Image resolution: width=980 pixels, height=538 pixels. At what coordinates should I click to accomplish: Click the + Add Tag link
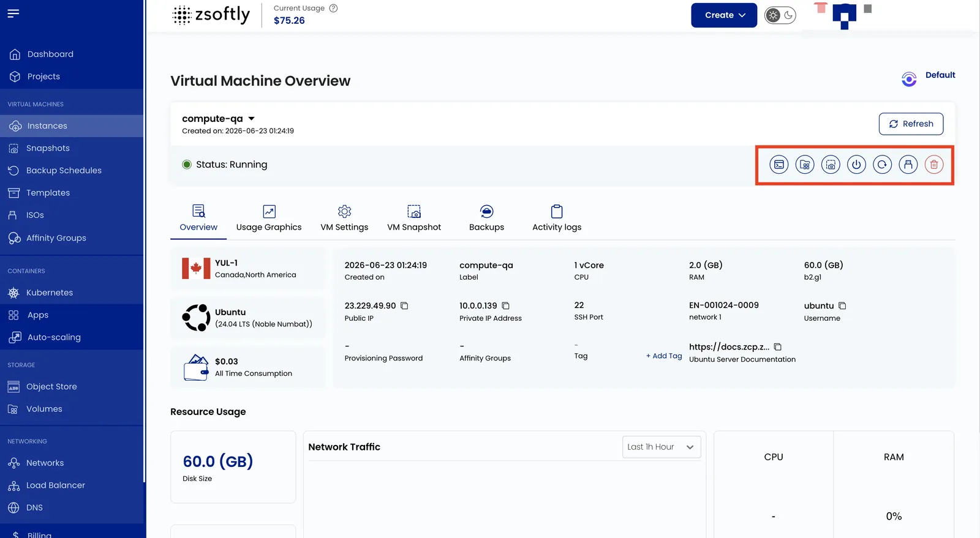[664, 356]
